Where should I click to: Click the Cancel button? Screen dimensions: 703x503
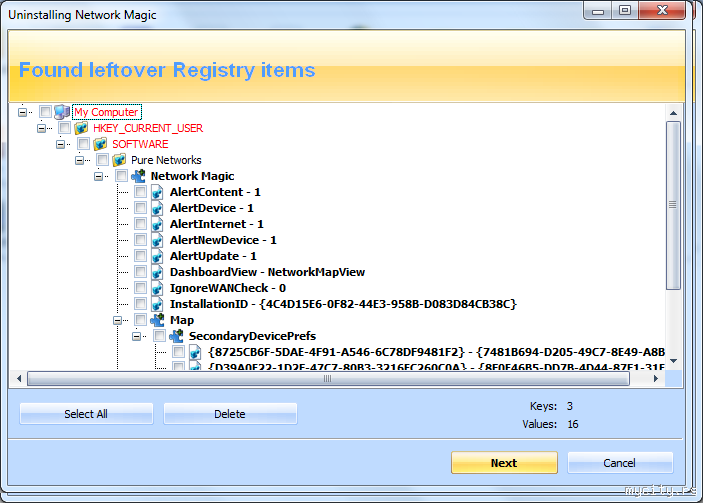620,463
